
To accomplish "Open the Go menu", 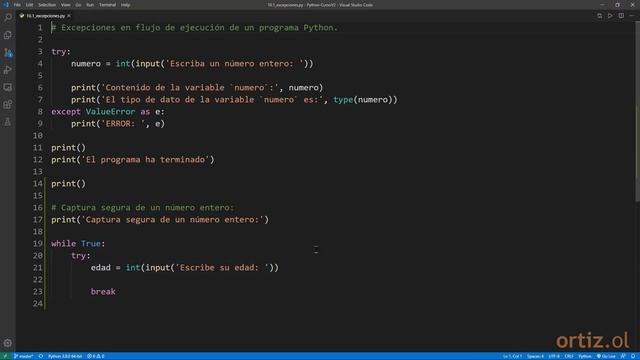I will [x=78, y=5].
